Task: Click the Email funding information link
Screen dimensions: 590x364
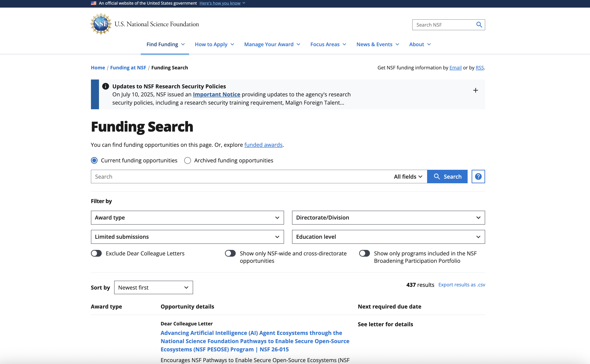Action: (455, 68)
